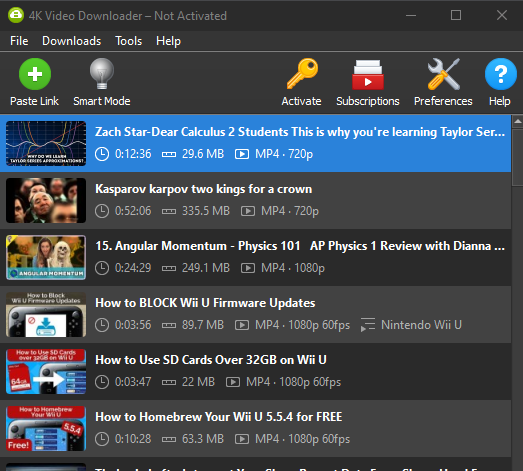Select the Zach Star Calculus 2 thumbnail

point(46,143)
